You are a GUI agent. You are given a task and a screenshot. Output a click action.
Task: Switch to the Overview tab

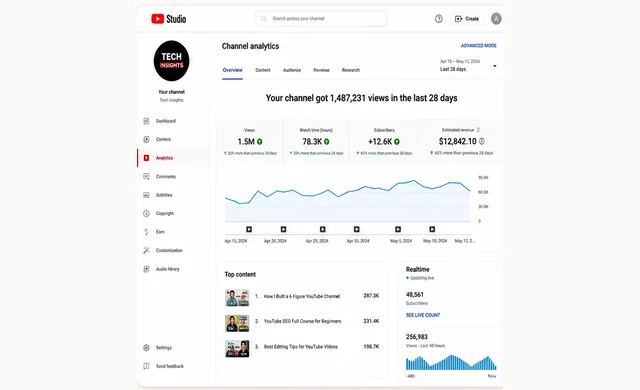[232, 70]
